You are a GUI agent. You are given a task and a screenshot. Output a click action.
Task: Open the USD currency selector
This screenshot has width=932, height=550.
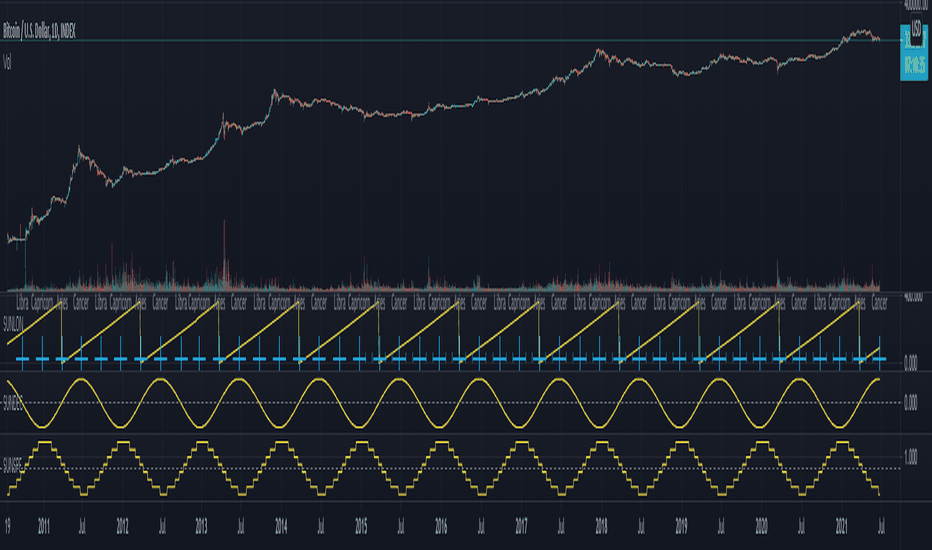click(916, 27)
